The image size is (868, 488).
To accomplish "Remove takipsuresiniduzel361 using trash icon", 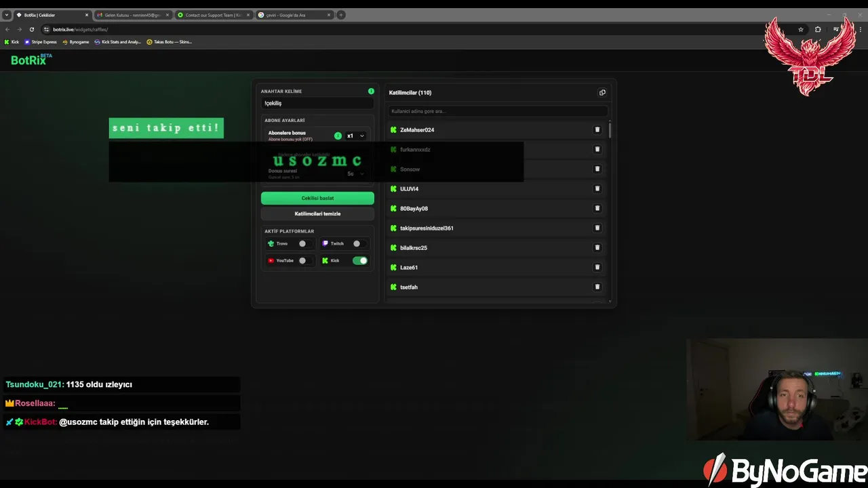I will [597, 228].
